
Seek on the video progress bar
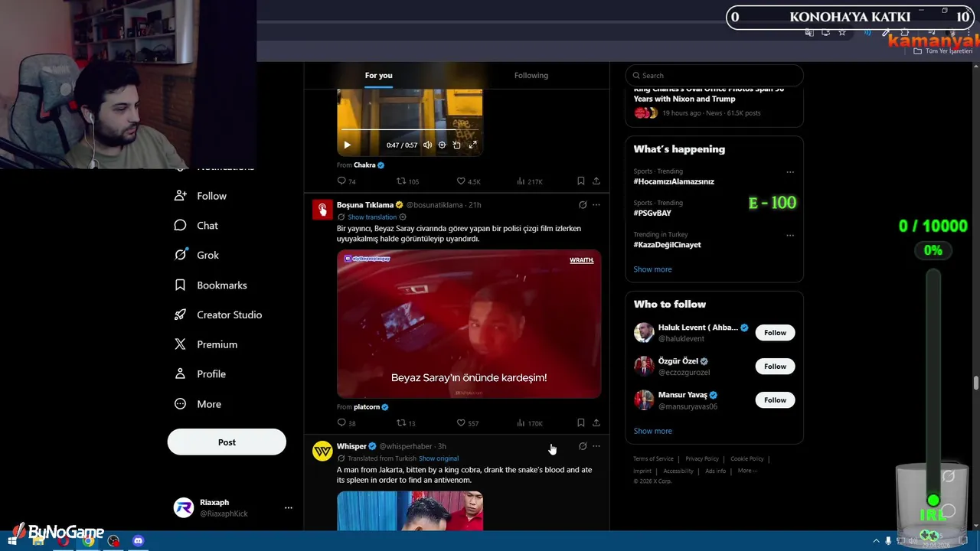tap(410, 130)
